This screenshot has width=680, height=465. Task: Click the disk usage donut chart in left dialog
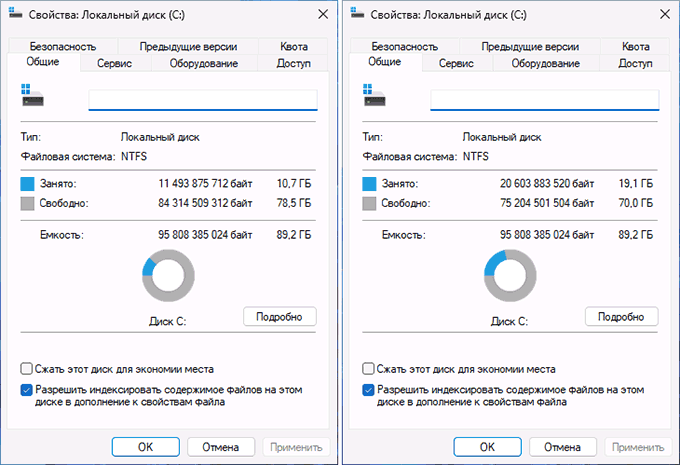[168, 275]
